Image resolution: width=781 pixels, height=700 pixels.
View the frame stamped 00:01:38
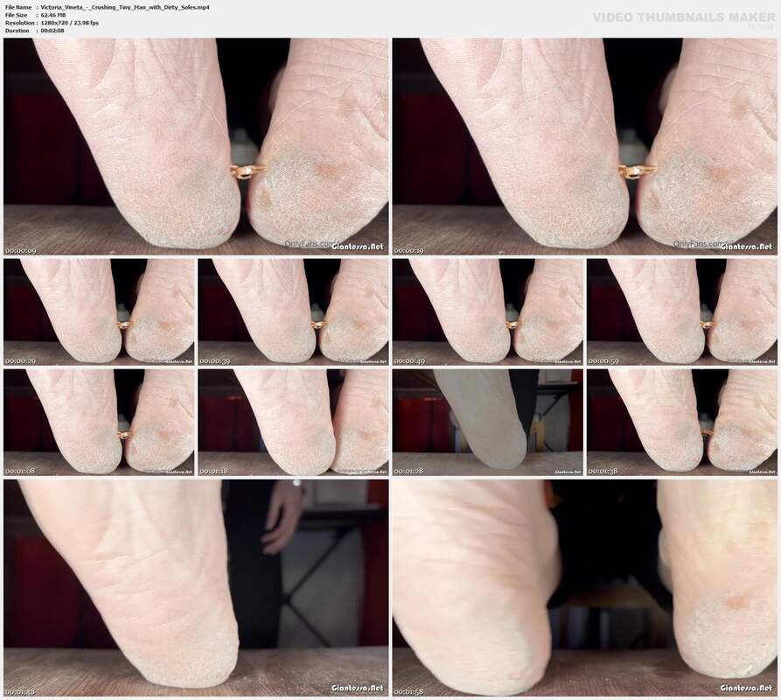(x=682, y=423)
